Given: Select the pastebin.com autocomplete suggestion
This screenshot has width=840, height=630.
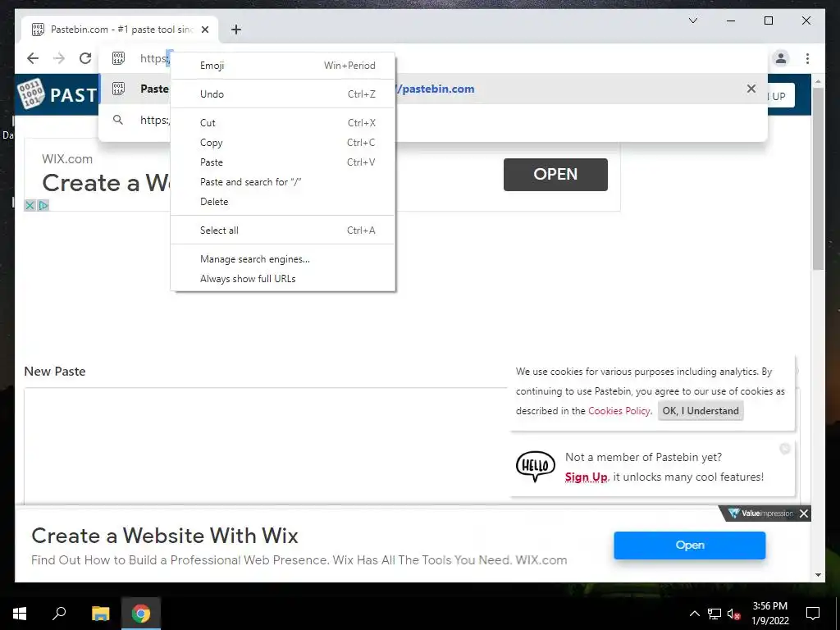Looking at the screenshot, I should tap(433, 89).
